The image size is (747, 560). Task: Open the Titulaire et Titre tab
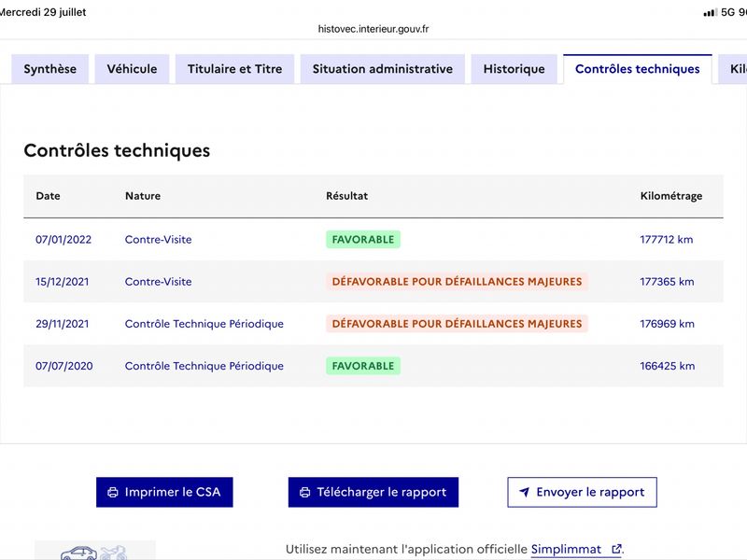coord(234,69)
